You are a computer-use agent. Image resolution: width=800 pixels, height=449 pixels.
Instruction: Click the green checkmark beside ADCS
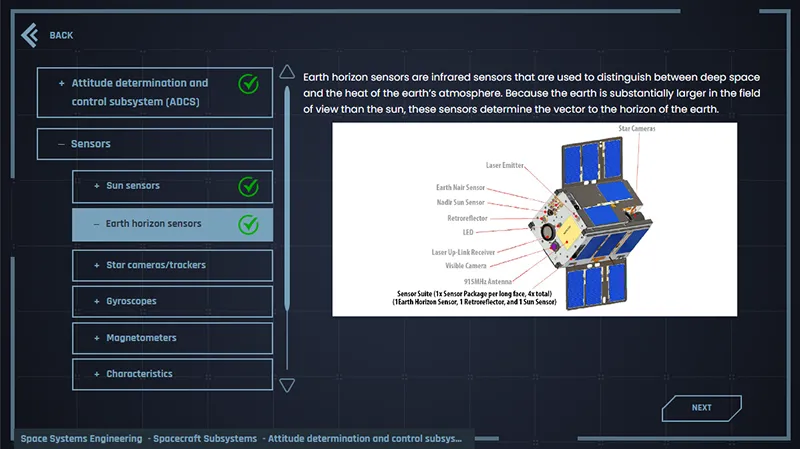coord(248,84)
